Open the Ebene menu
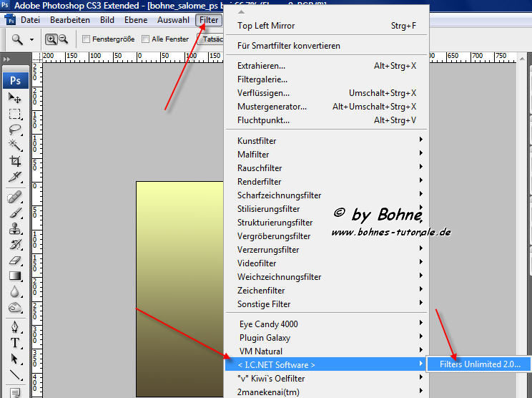The image size is (532, 398). [136, 20]
